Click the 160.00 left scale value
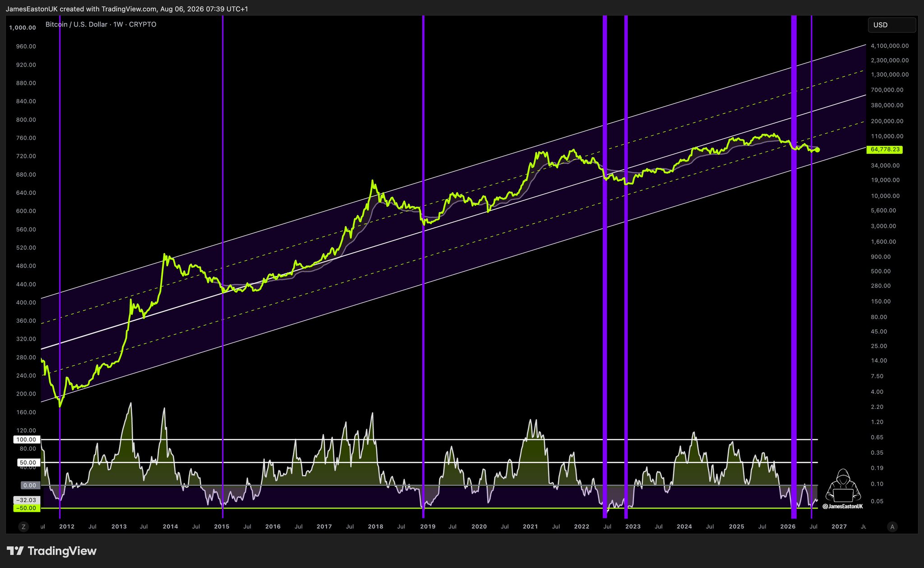 tap(26, 412)
